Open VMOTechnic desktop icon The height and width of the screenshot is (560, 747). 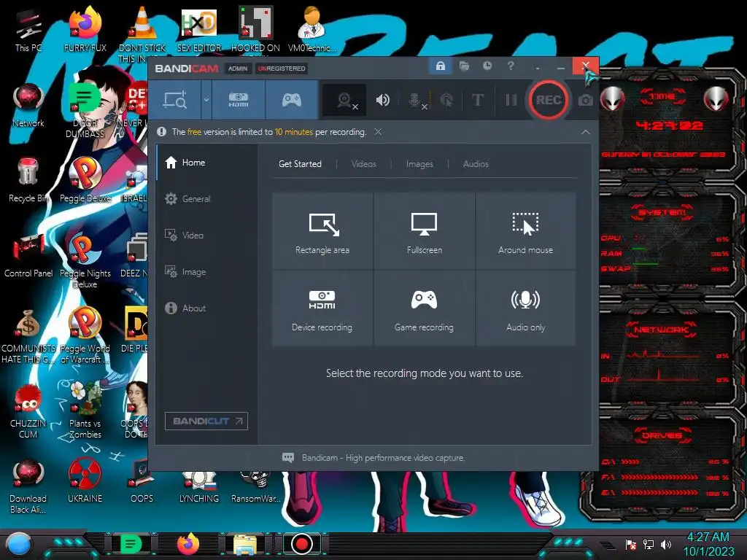click(x=312, y=29)
